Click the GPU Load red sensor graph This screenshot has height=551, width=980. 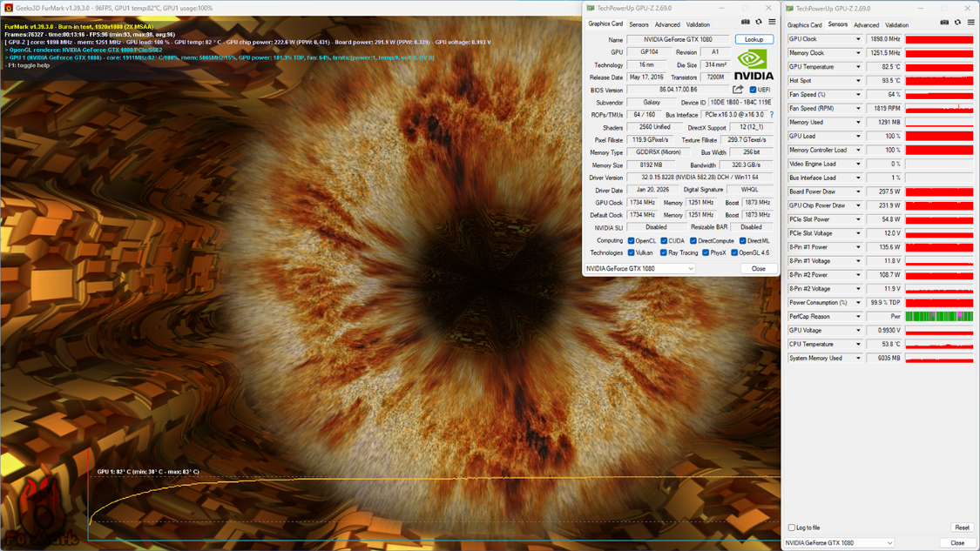click(x=939, y=136)
